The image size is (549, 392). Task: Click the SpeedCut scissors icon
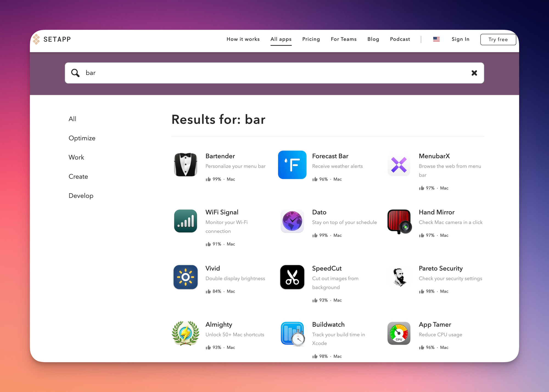[x=292, y=277]
